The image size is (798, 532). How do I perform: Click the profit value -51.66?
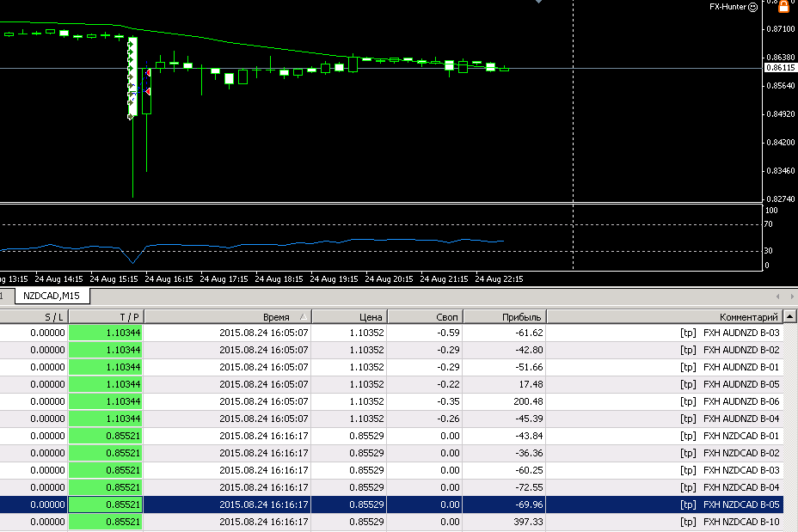529,367
